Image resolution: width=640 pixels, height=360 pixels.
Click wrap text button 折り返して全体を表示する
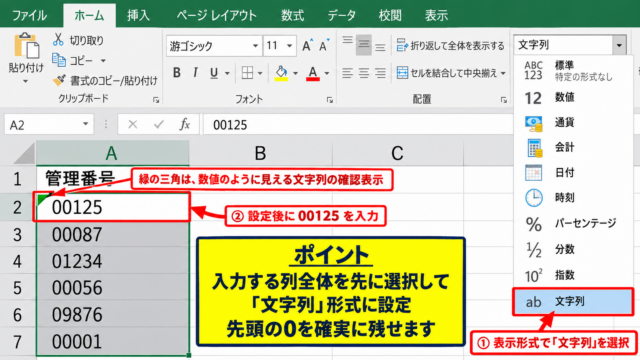[x=450, y=46]
